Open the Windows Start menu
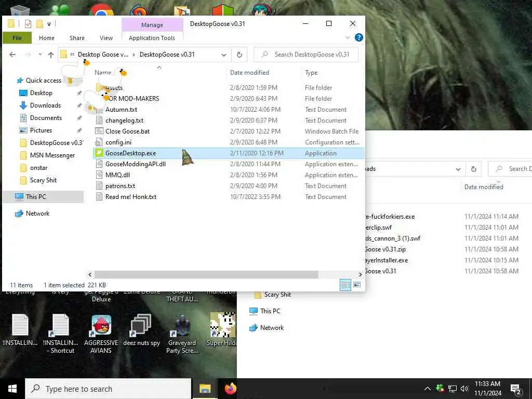Viewport: 532px width, 399px height. click(x=12, y=389)
